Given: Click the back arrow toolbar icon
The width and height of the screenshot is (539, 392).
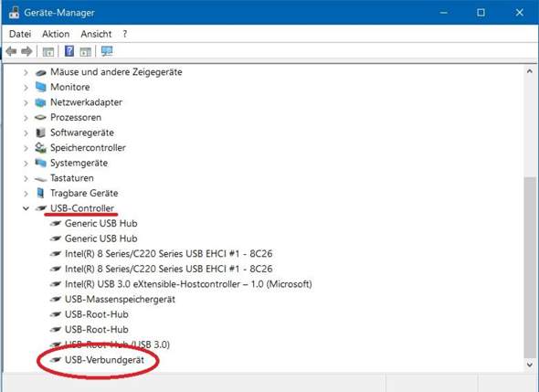Looking at the screenshot, I should tap(11, 51).
